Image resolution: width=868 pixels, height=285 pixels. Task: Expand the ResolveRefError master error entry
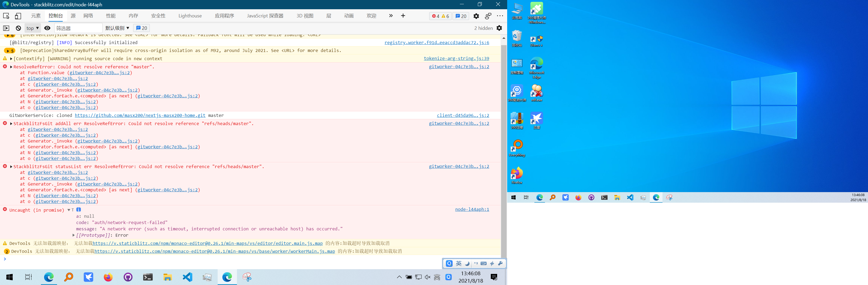coord(11,67)
